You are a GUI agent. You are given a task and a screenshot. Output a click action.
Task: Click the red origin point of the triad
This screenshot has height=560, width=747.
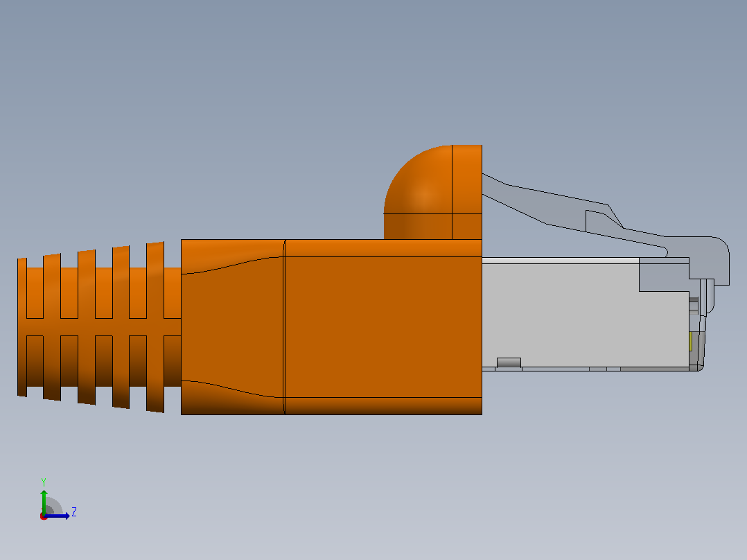pyautogui.click(x=44, y=516)
